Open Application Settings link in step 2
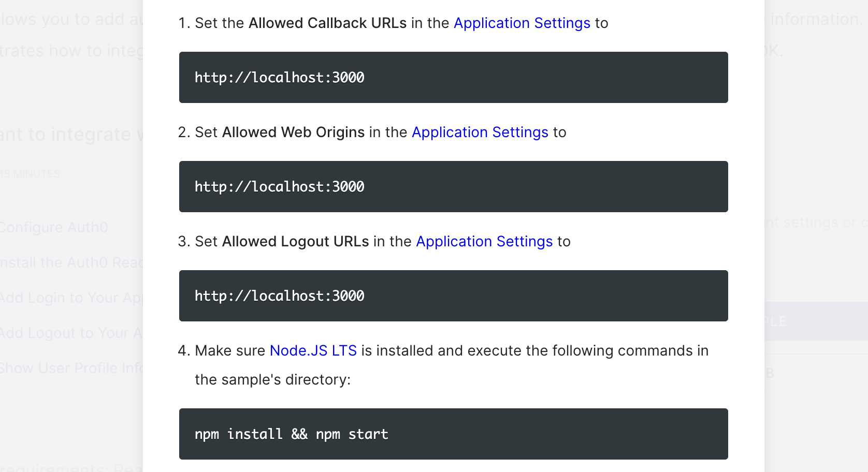Screen dimensions: 868x472 point(479,132)
